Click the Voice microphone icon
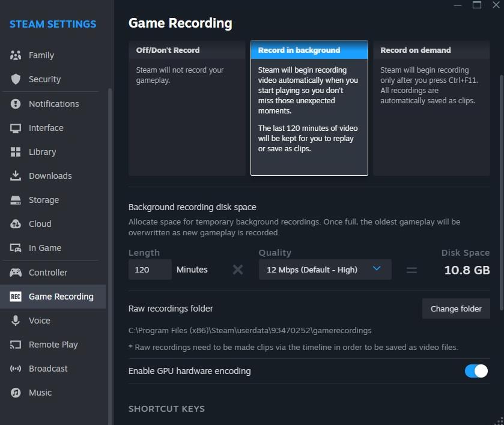504x425 pixels. pyautogui.click(x=16, y=321)
